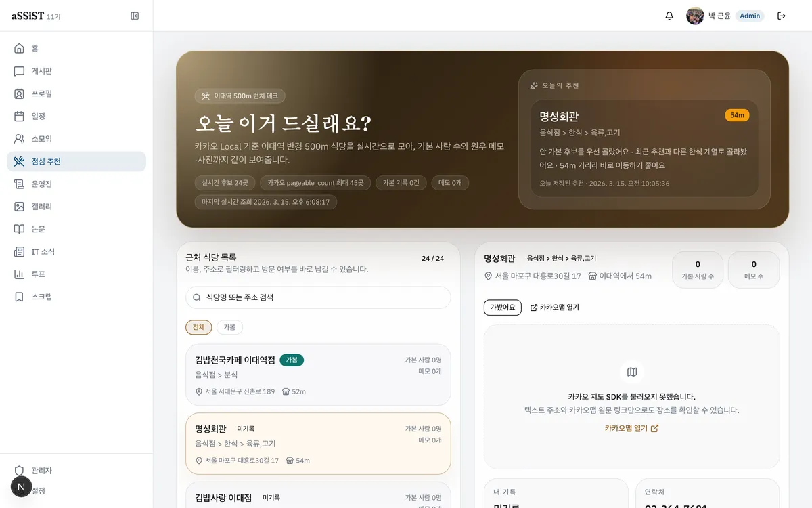The image size is (812, 508).
Task: Click the map icon in map placeholder
Action: coord(632,372)
